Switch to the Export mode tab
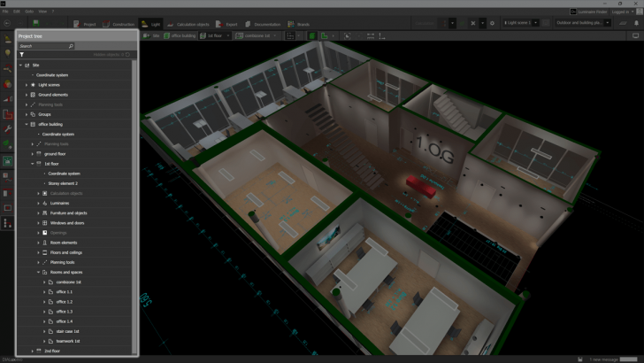Image resolution: width=644 pixels, height=363 pixels. tap(226, 24)
